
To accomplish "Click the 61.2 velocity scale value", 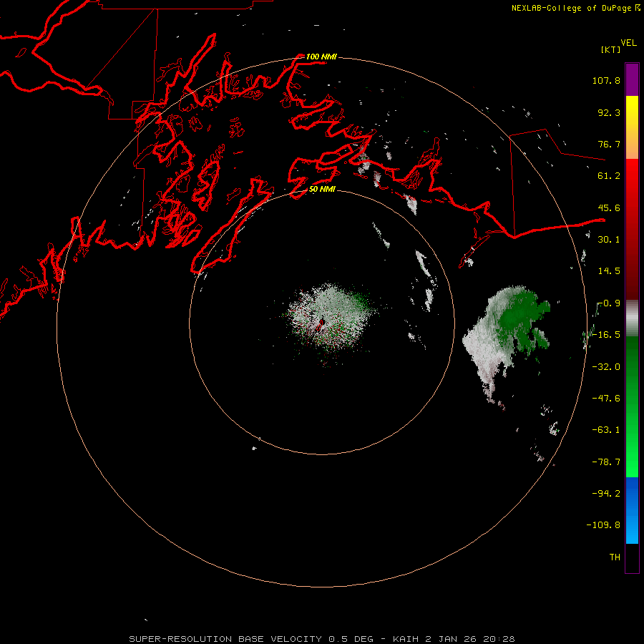I will click(x=609, y=176).
